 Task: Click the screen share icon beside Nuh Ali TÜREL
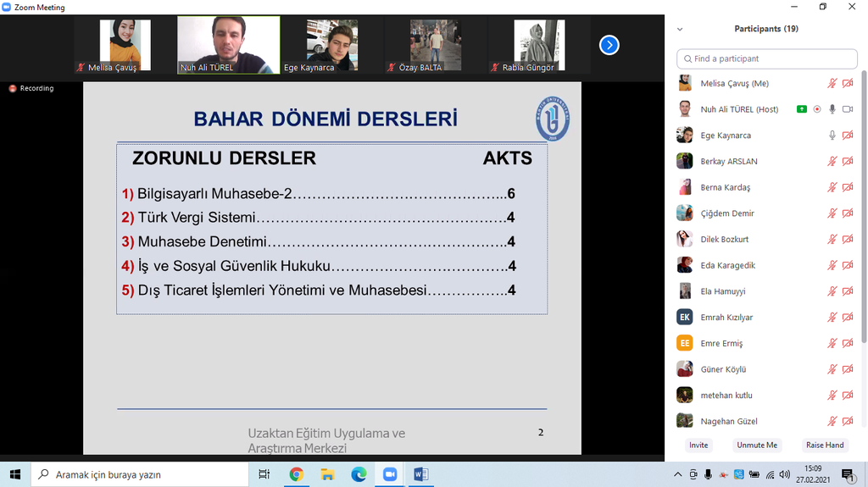(x=801, y=109)
